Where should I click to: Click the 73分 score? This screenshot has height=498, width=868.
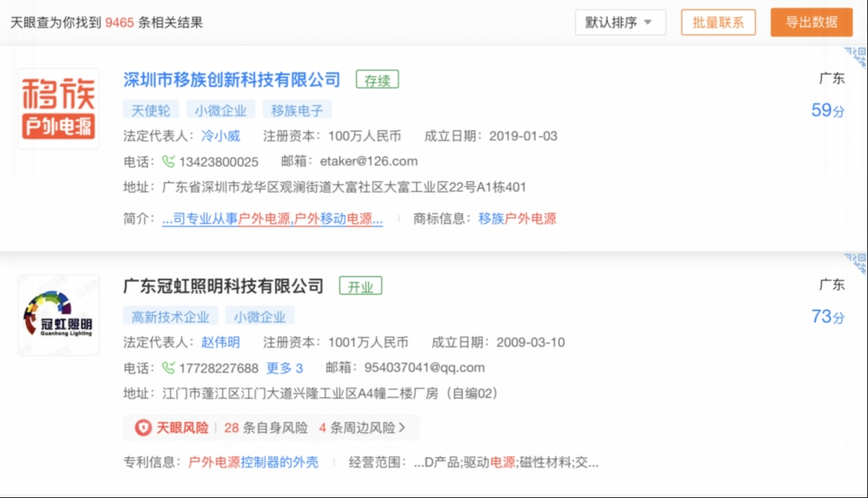[x=828, y=317]
